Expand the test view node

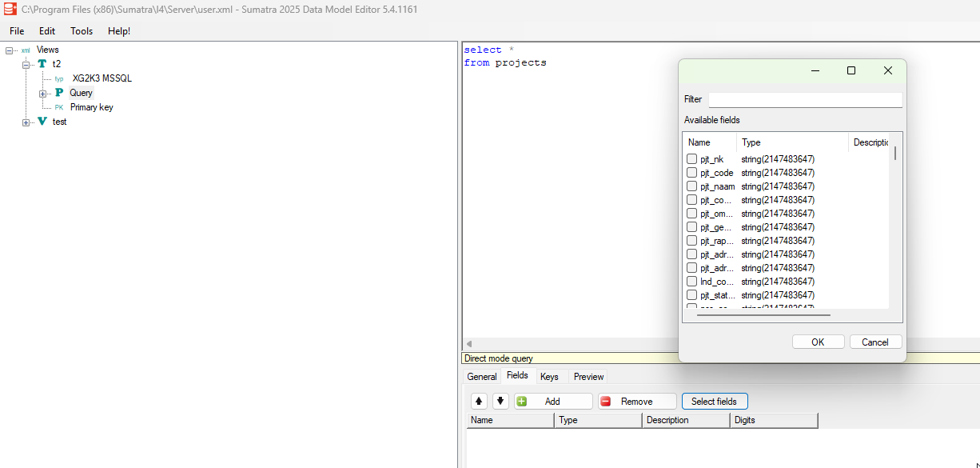26,122
